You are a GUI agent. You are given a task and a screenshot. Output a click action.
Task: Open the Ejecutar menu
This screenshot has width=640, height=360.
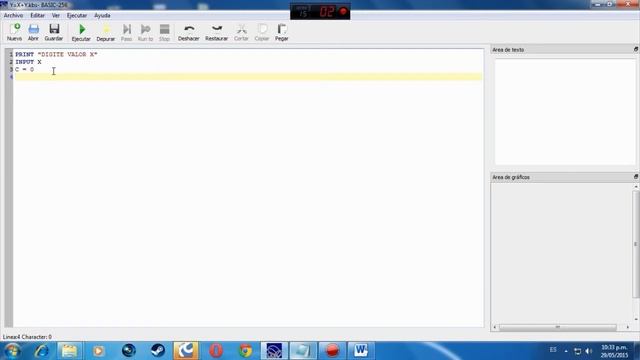pyautogui.click(x=77, y=16)
